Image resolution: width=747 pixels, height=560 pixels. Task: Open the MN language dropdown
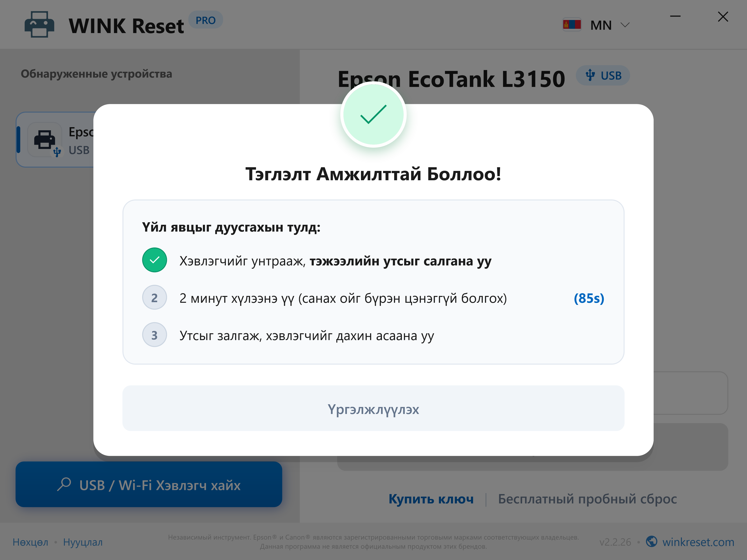(596, 25)
